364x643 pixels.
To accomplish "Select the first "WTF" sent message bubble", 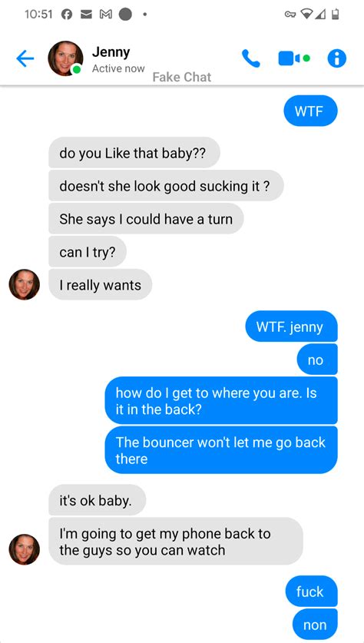I will click(x=310, y=111).
